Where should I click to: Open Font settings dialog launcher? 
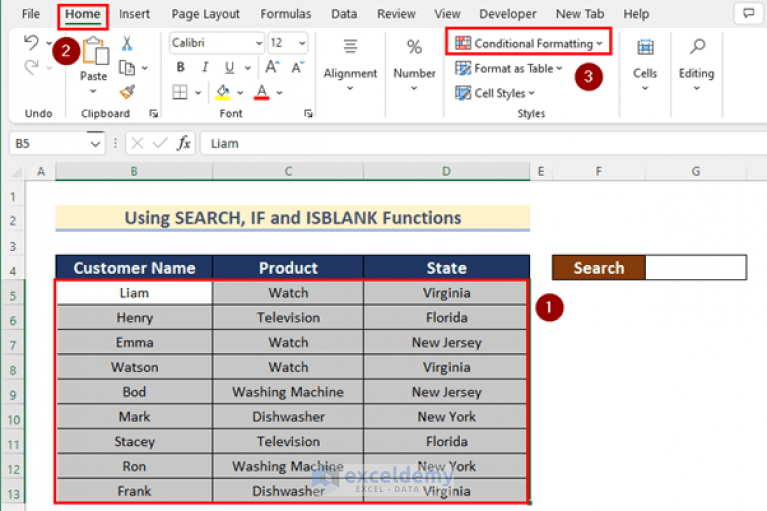point(308,113)
